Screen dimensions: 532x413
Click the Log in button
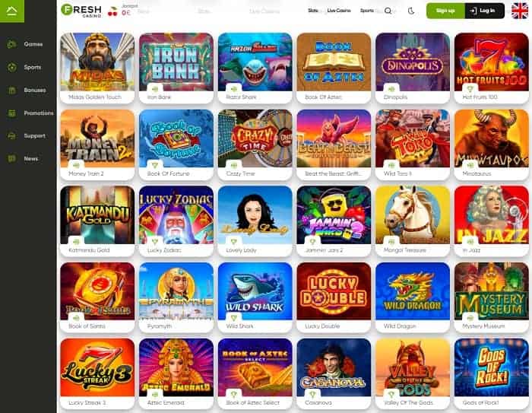pos(485,11)
